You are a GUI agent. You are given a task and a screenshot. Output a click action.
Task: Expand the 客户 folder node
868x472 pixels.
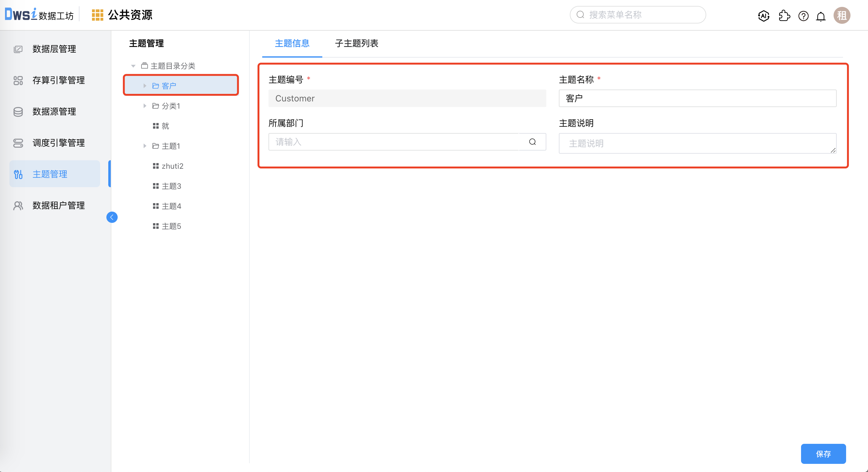point(145,85)
